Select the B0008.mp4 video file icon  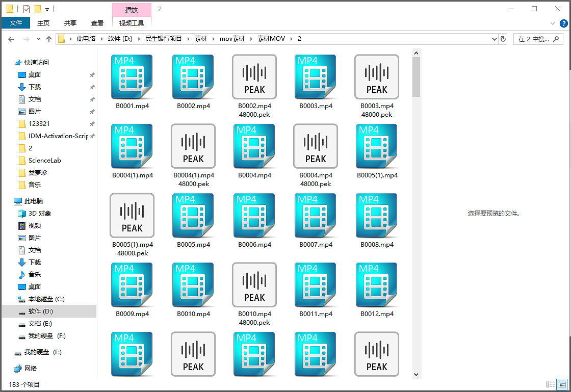377,216
